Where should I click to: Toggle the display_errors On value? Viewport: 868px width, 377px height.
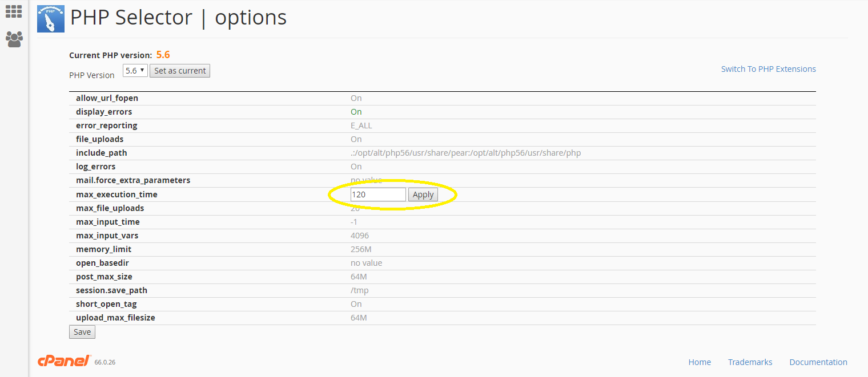tap(356, 112)
